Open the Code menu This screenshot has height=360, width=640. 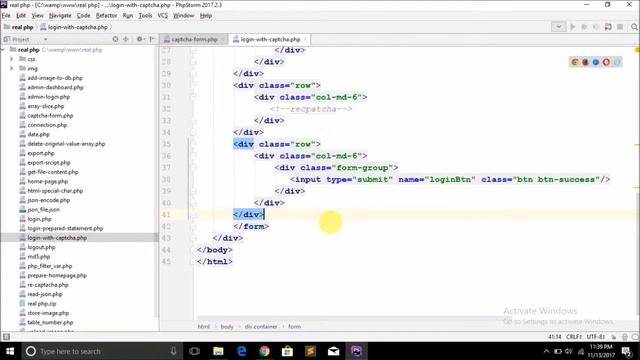pos(83,16)
